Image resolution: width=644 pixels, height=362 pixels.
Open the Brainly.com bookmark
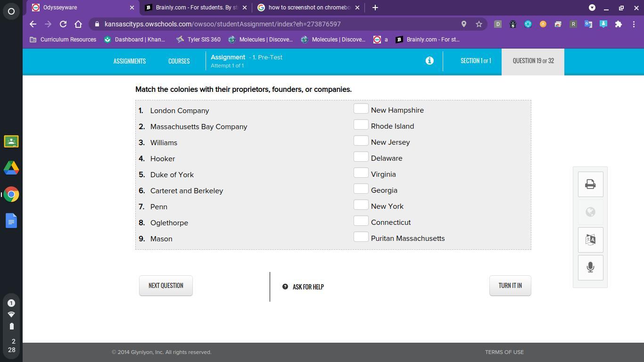point(428,40)
